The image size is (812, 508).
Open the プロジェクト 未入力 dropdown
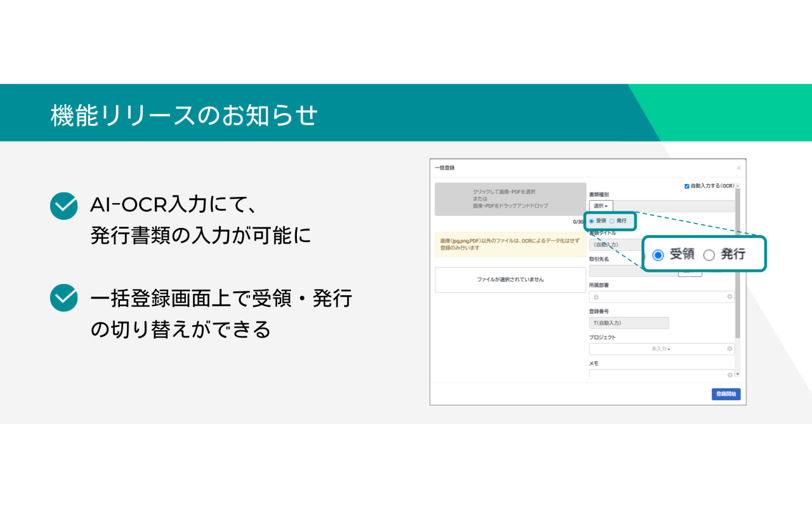pos(662,349)
